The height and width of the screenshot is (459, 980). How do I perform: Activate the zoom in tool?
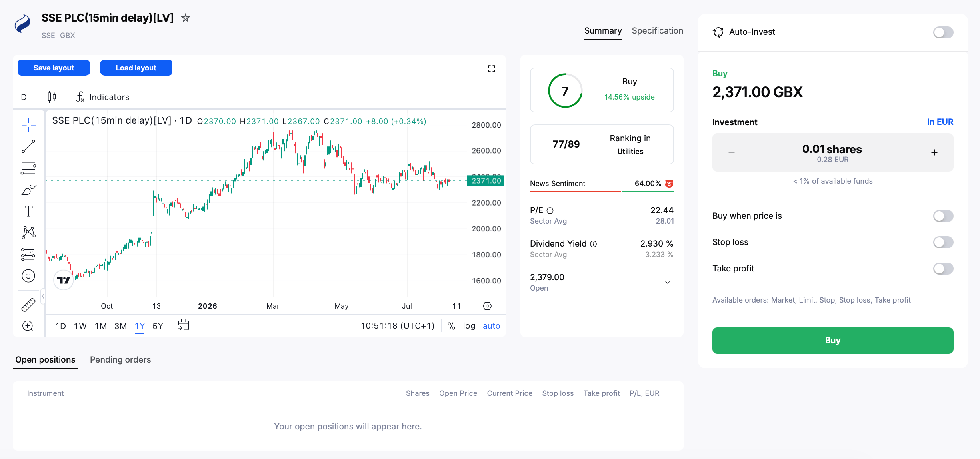(x=28, y=326)
